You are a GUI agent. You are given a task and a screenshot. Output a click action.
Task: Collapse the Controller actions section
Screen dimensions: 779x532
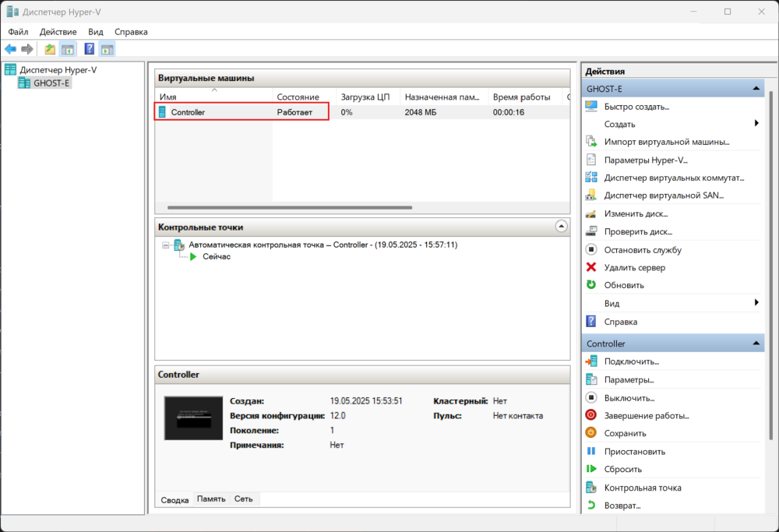click(x=756, y=344)
